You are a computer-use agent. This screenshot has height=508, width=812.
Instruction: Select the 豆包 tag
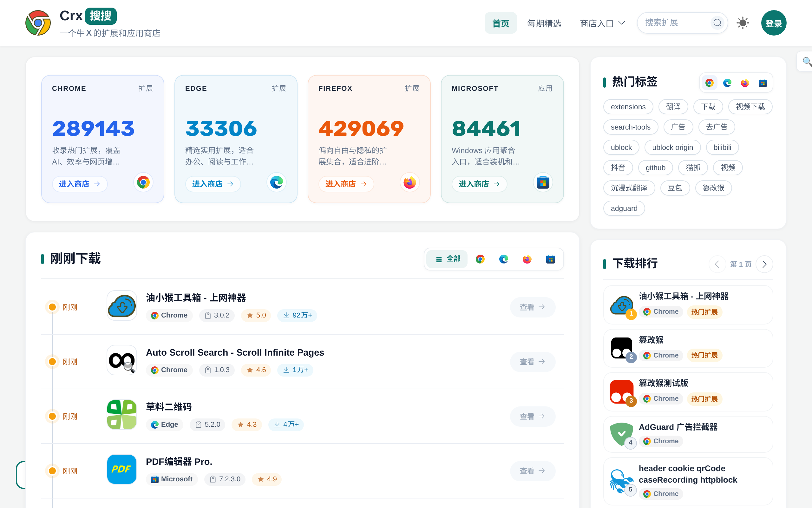point(675,188)
